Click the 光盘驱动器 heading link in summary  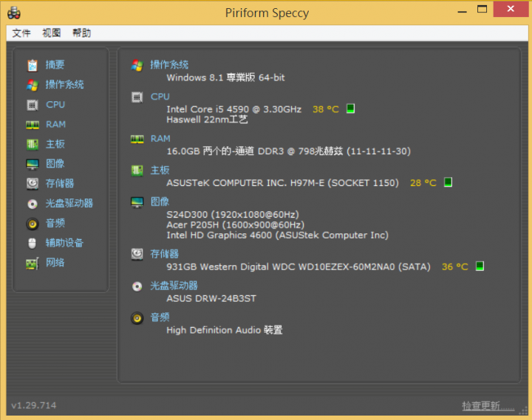pos(174,286)
